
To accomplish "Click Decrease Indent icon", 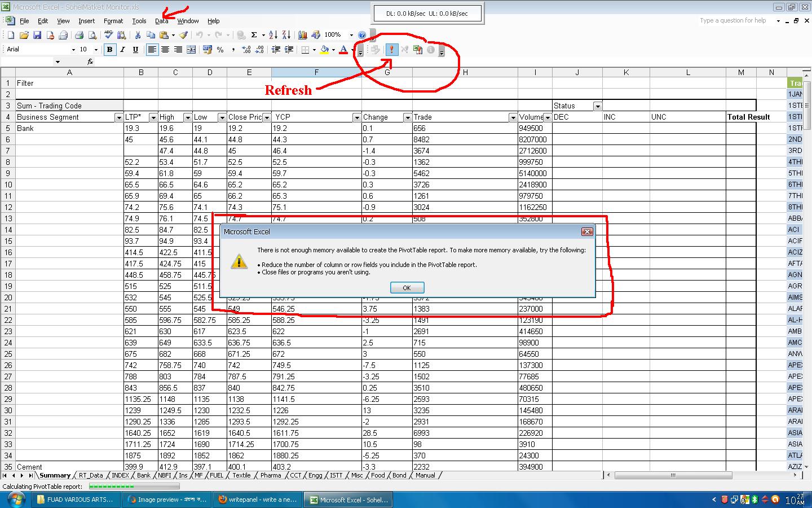I will (276, 50).
